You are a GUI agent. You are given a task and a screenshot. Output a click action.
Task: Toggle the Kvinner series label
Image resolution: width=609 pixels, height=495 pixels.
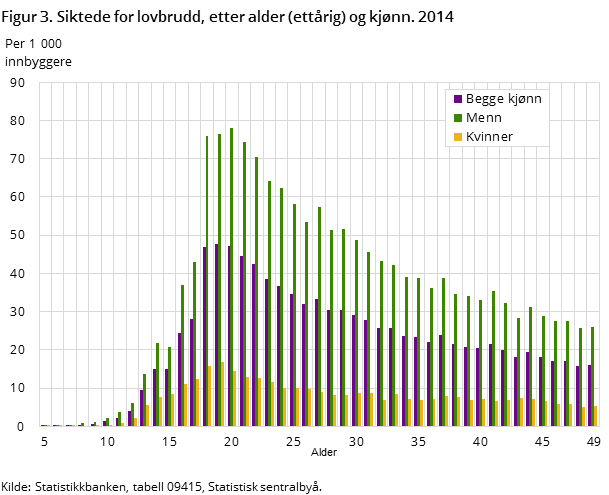coord(490,137)
